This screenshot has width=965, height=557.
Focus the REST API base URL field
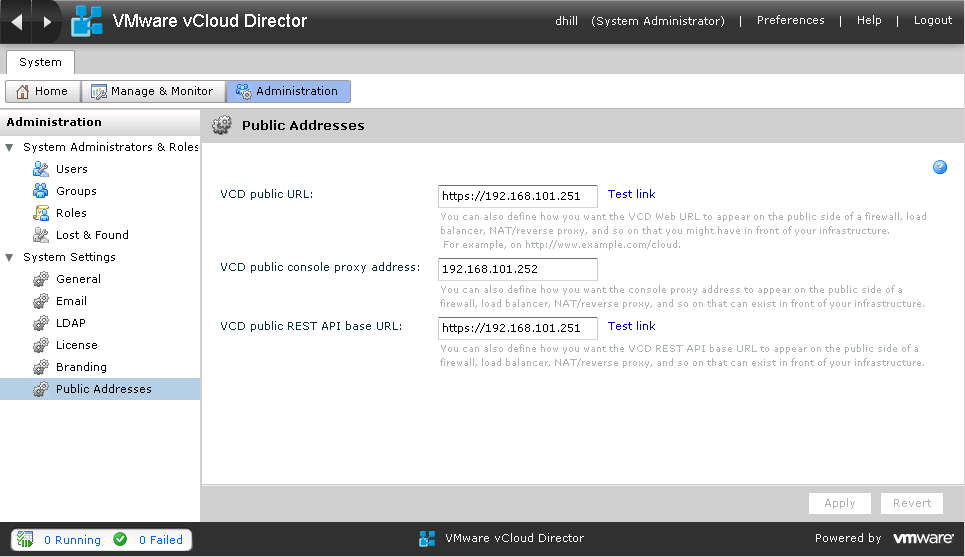point(518,328)
